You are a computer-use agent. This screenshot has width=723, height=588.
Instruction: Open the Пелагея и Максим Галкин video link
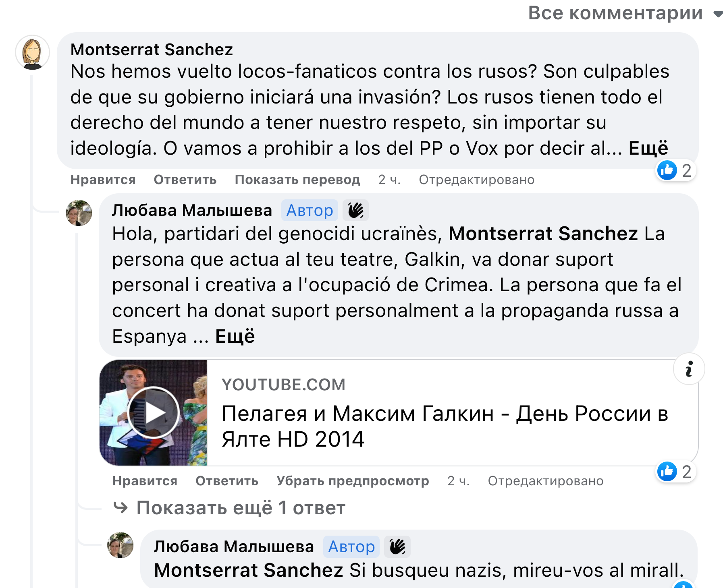(445, 426)
